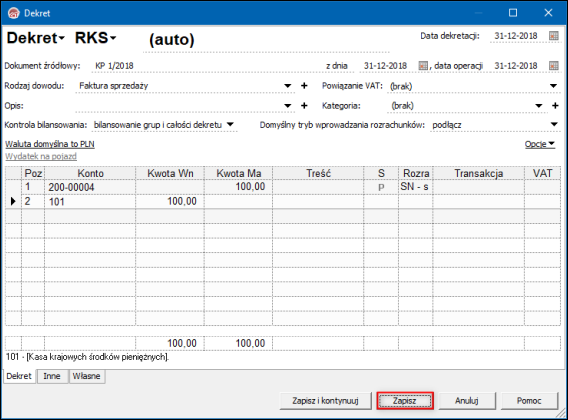Switch to the Inne tab

52,376
